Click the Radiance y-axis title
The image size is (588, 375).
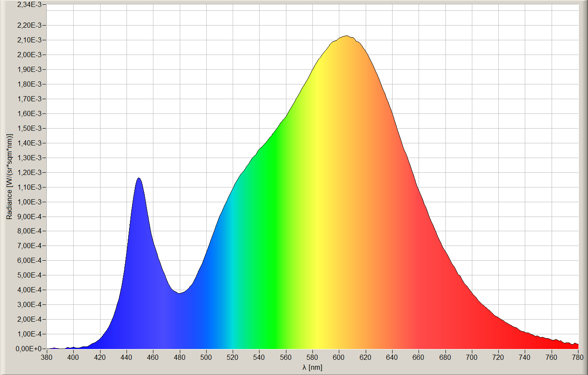[x=9, y=176]
